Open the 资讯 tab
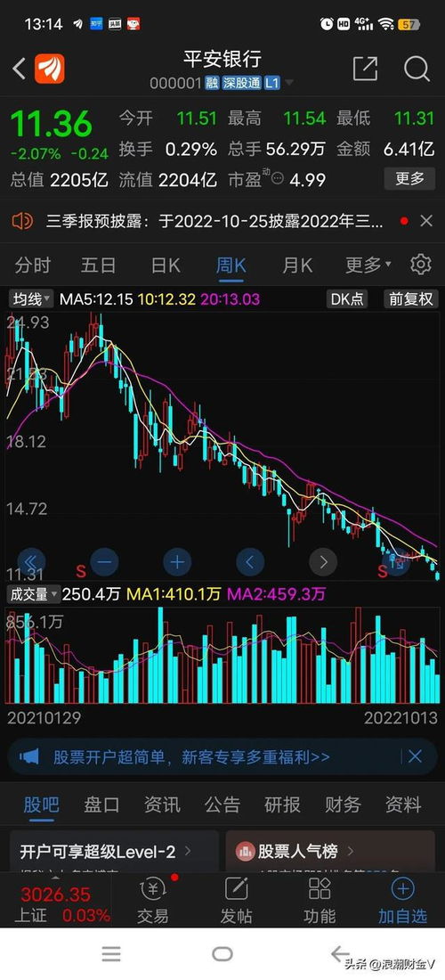Viewport: 445px width, 980px height. (162, 804)
